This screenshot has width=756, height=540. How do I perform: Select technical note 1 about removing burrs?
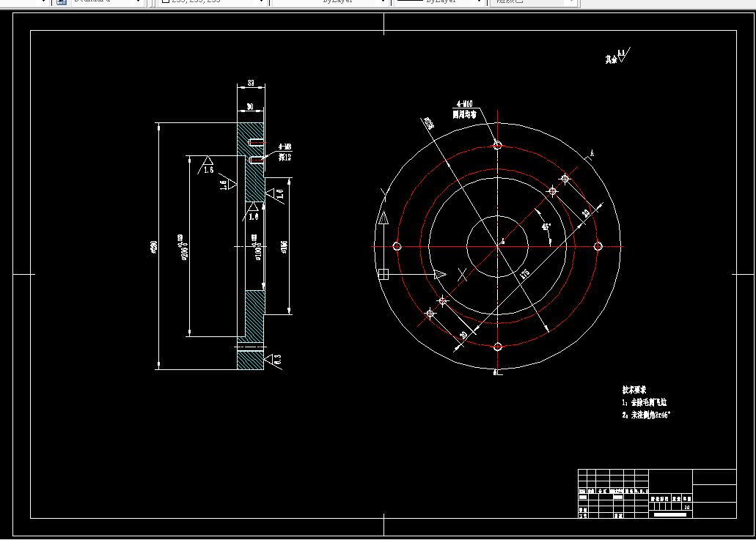click(x=644, y=402)
